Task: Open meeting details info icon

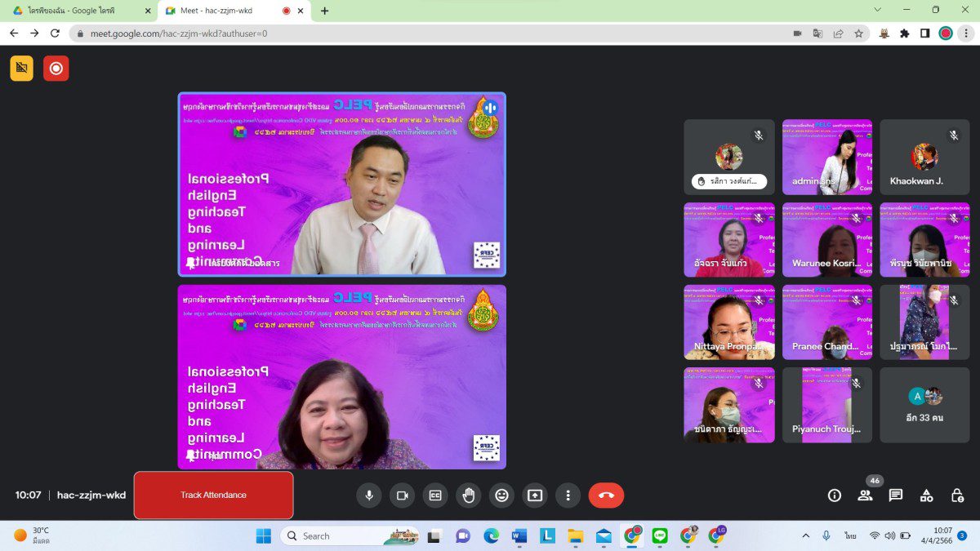Action: (835, 495)
